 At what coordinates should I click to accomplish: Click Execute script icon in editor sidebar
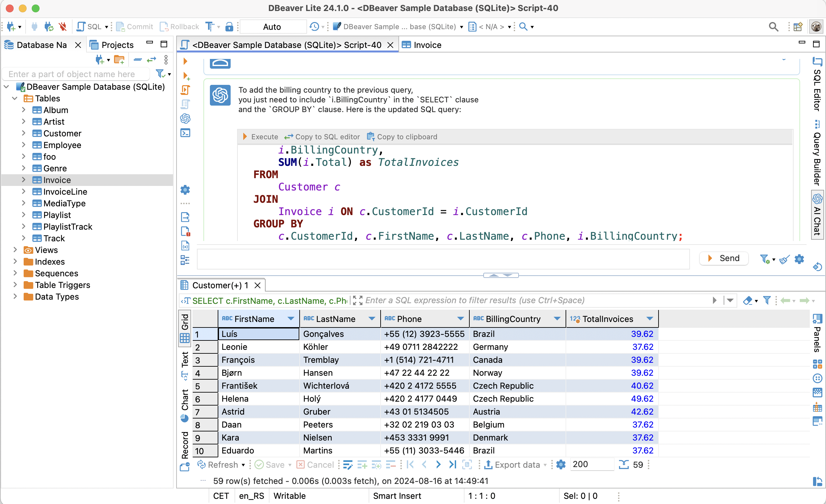186,90
